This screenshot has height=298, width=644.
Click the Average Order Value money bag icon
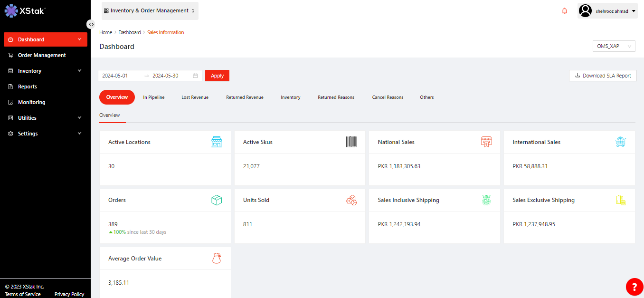(x=217, y=259)
